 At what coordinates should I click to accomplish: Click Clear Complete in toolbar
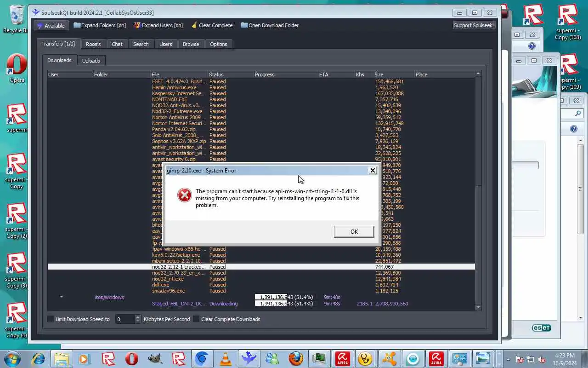click(x=212, y=25)
